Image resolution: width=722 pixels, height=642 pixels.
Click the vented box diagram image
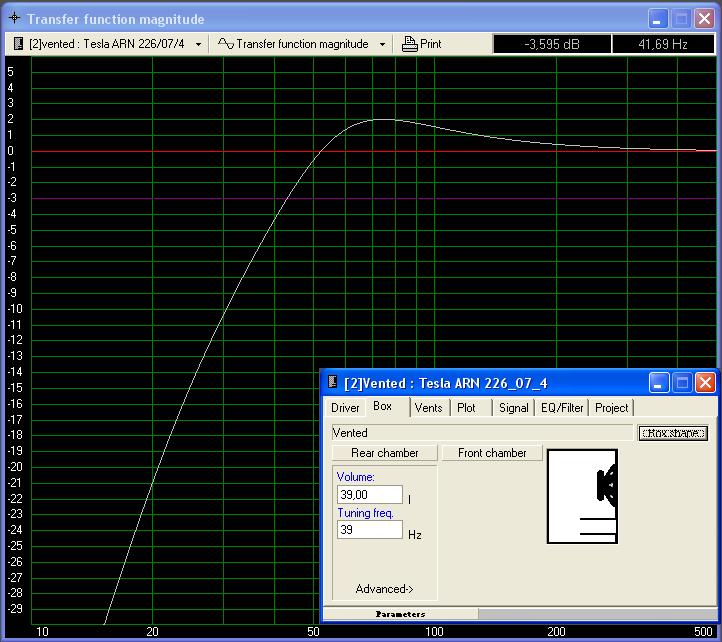coord(582,496)
